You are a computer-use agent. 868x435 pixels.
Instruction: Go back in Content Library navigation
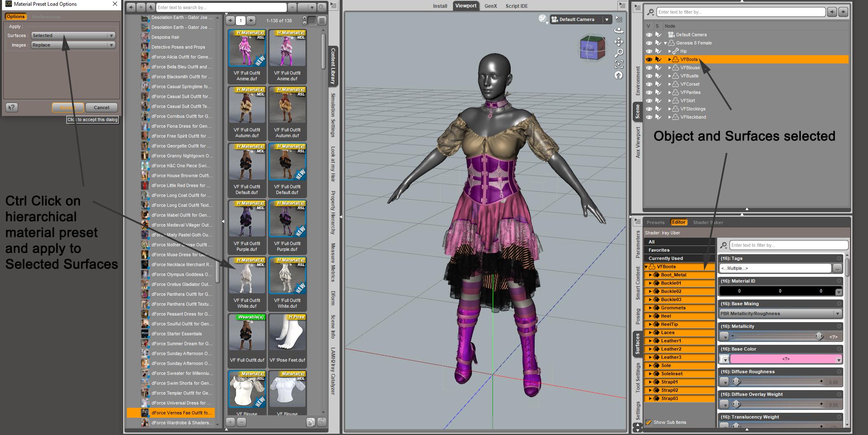[x=131, y=7]
